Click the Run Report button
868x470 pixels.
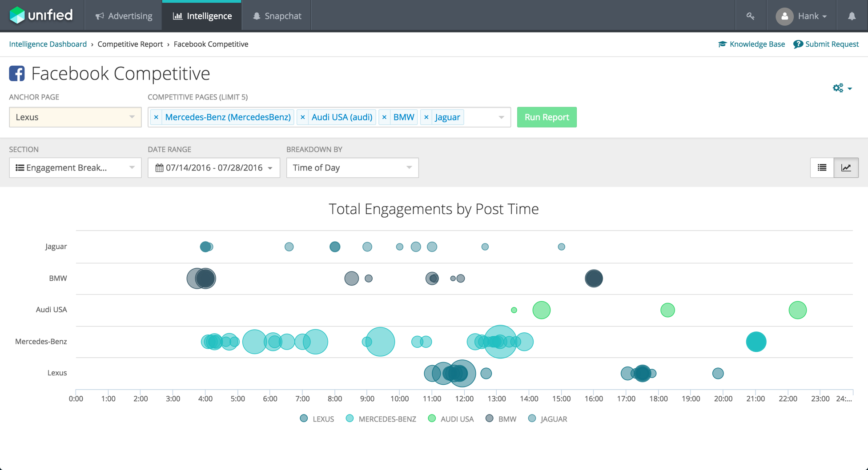click(x=547, y=117)
